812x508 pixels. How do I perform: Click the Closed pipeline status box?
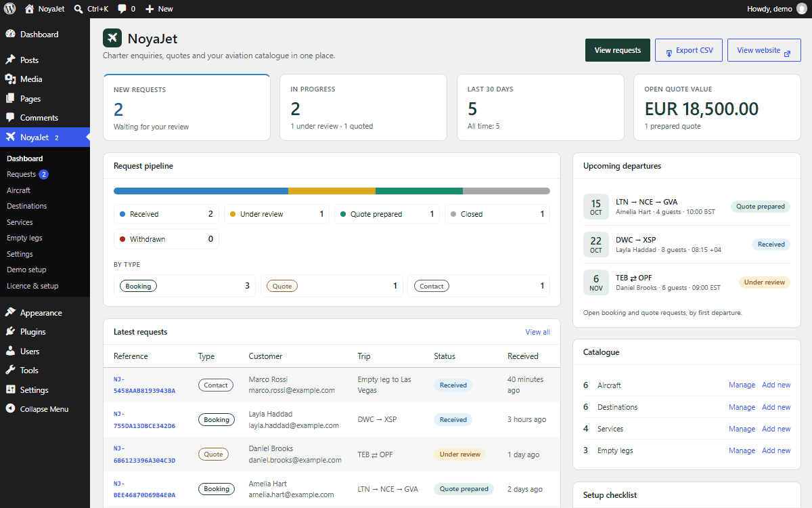click(x=497, y=214)
